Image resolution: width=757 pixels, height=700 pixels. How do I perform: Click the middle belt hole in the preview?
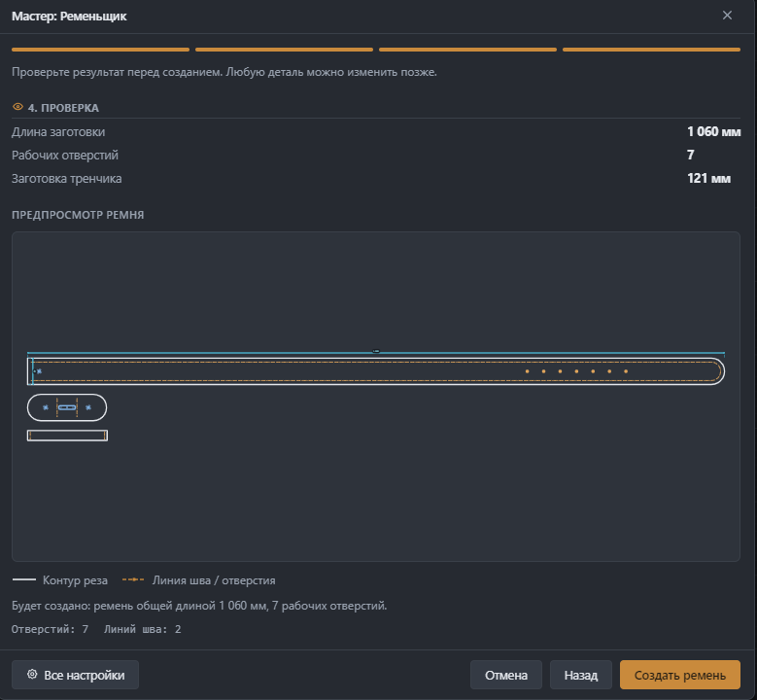coord(576,371)
